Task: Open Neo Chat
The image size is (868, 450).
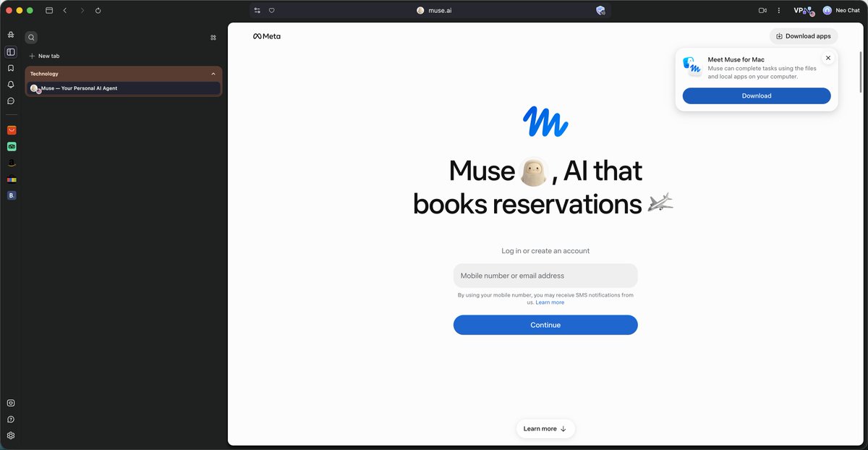Action: click(841, 11)
